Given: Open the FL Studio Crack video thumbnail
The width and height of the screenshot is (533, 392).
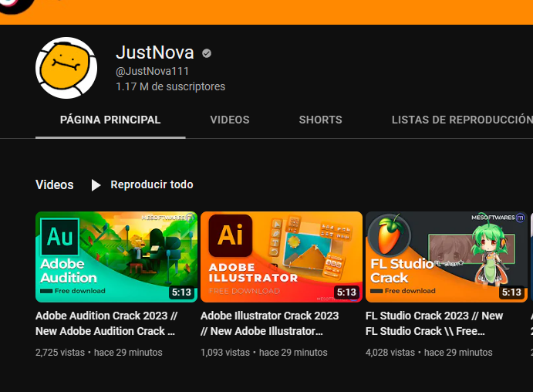Looking at the screenshot, I should (447, 257).
